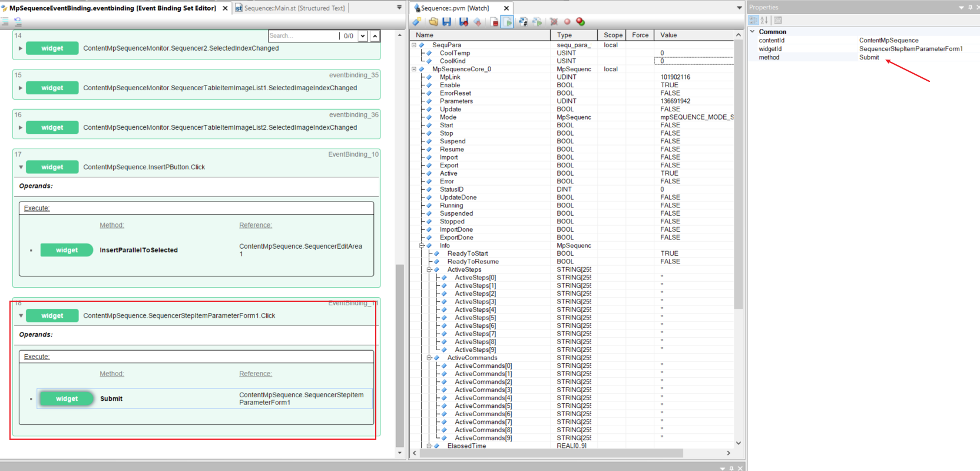Close the Sequence::.pvm Watch tab
The height and width of the screenshot is (471, 980).
pos(506,8)
